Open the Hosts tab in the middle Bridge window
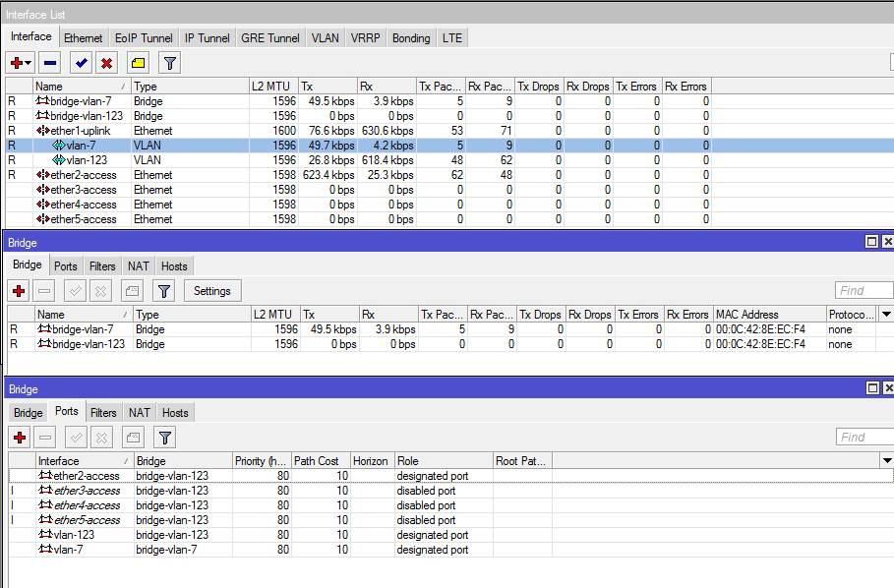The image size is (894, 588). click(x=175, y=266)
